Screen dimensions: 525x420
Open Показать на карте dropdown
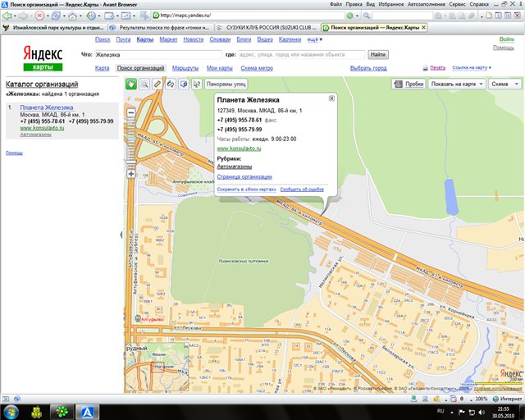pyautogui.click(x=457, y=84)
